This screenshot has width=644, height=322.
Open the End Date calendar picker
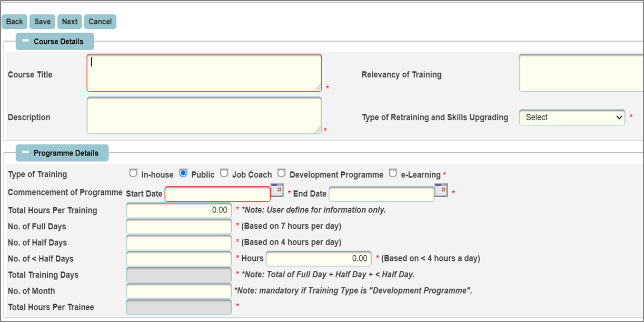441,190
